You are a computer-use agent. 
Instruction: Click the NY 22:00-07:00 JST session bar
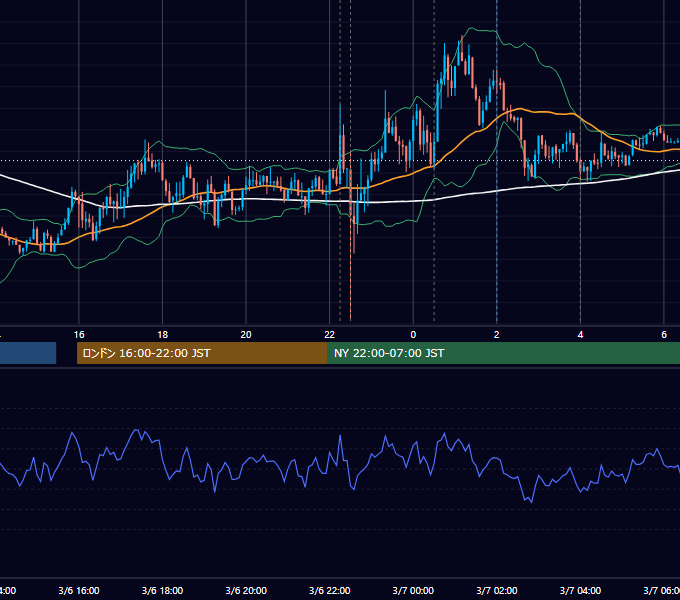coord(503,353)
